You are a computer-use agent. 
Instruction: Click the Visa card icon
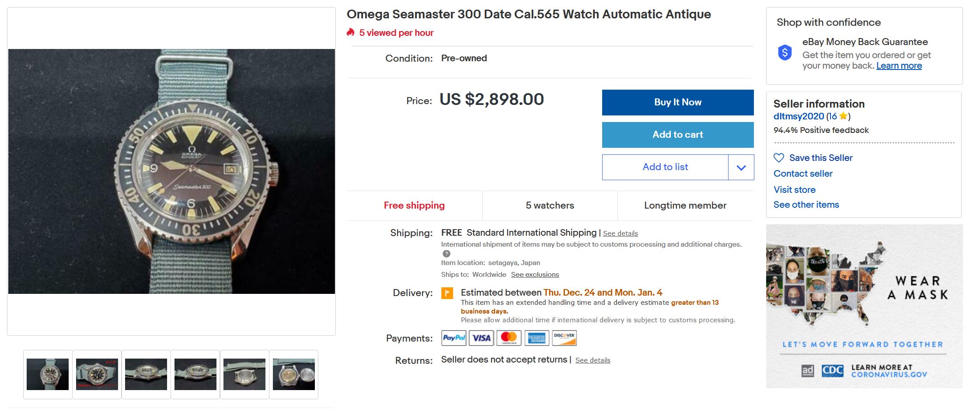[x=481, y=338]
